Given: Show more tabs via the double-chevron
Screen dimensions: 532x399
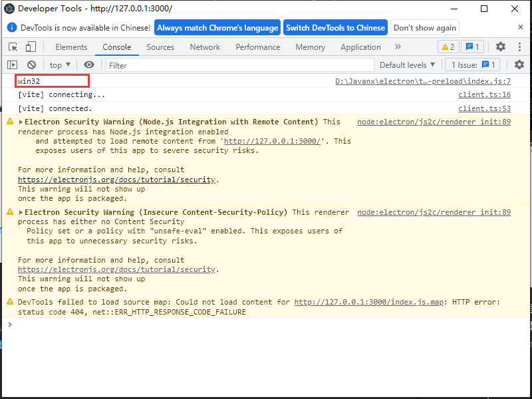Looking at the screenshot, I should [x=398, y=47].
